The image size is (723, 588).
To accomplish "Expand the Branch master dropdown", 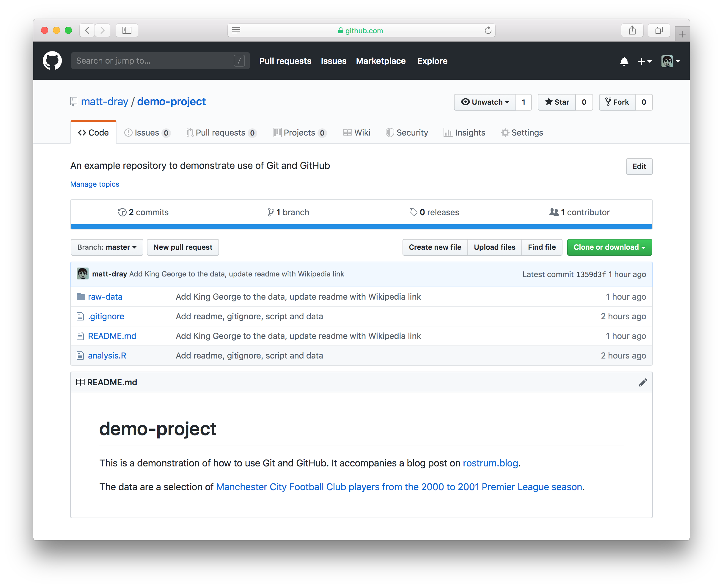I will 106,247.
